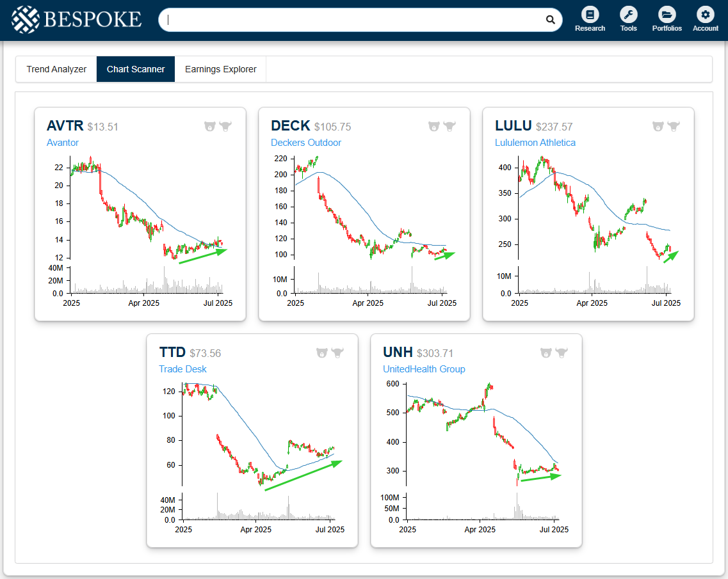
Task: Switch to the Trend Analyzer tab
Action: pyautogui.click(x=56, y=69)
